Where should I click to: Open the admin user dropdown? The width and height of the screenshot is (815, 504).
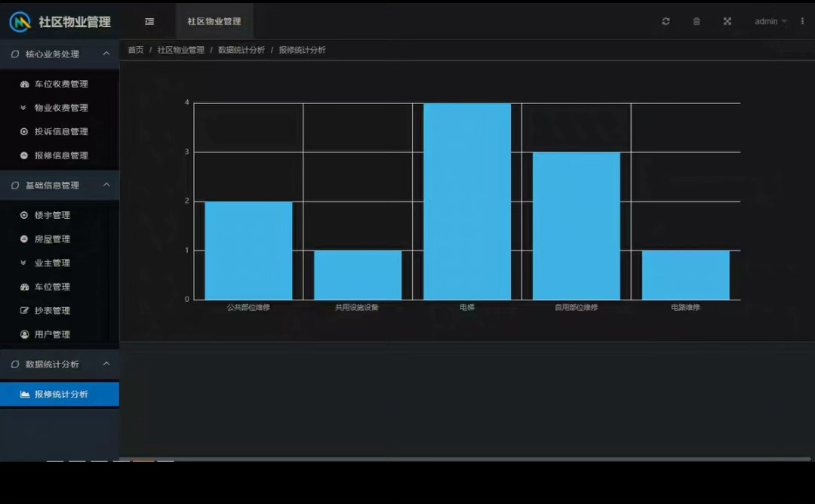[x=770, y=21]
